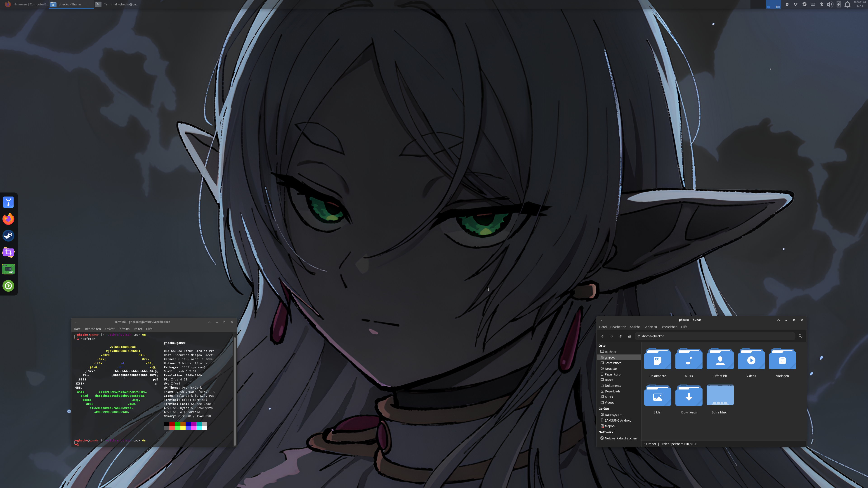Open Firefox from the dock

(x=8, y=219)
